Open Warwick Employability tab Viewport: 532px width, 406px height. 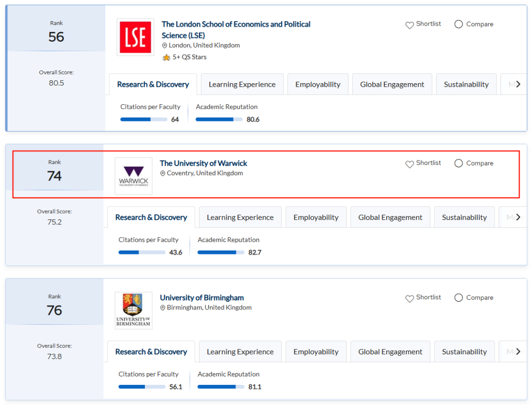[316, 217]
